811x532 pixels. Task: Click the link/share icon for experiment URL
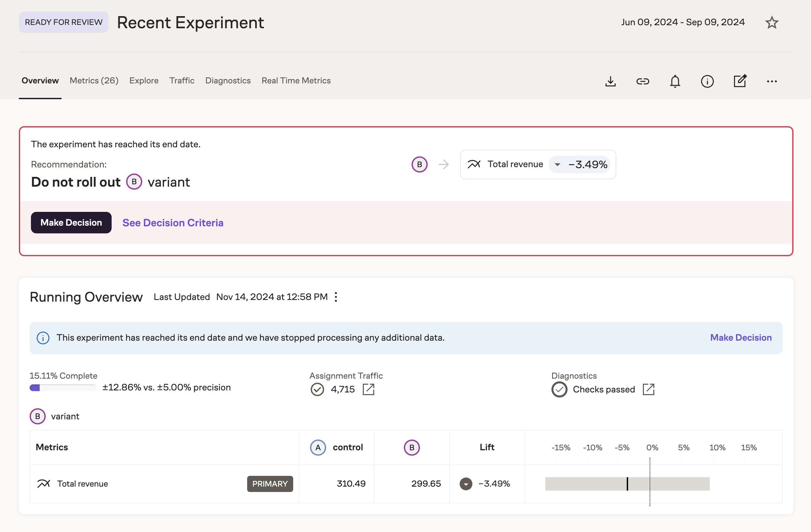coord(643,81)
